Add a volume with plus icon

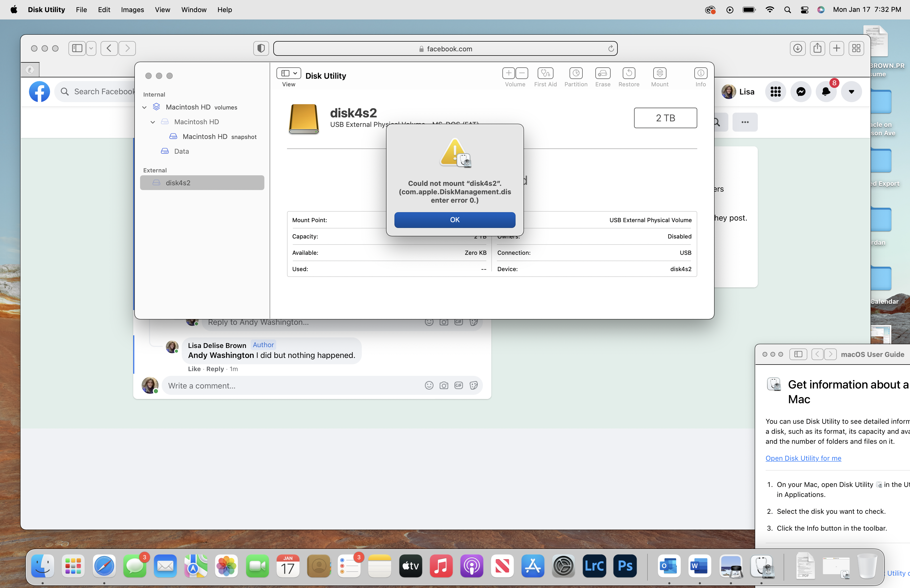coord(508,73)
